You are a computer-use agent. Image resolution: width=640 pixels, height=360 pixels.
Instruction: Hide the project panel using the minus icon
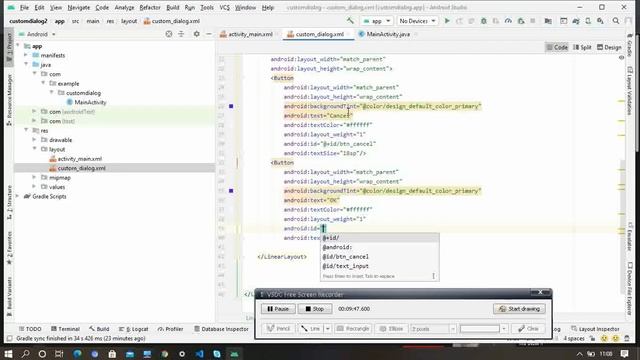tap(209, 34)
